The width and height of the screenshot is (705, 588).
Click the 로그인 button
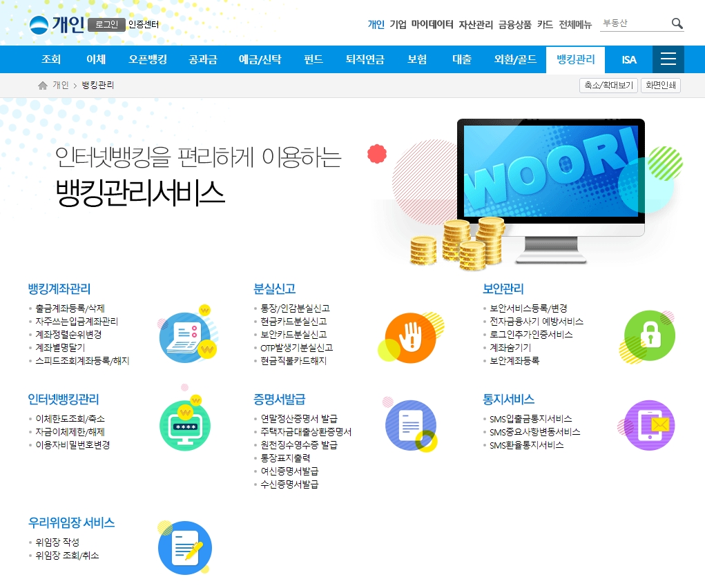[x=106, y=24]
